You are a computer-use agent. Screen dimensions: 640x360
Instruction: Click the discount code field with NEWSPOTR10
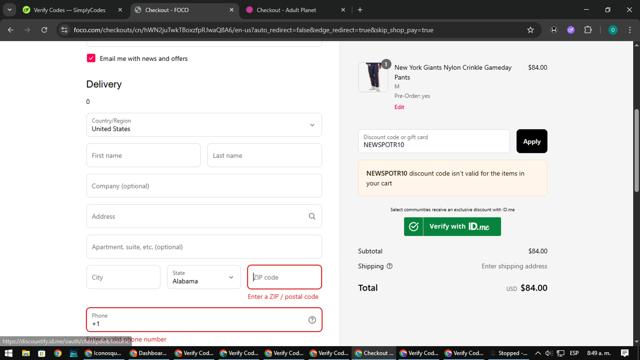click(x=434, y=141)
